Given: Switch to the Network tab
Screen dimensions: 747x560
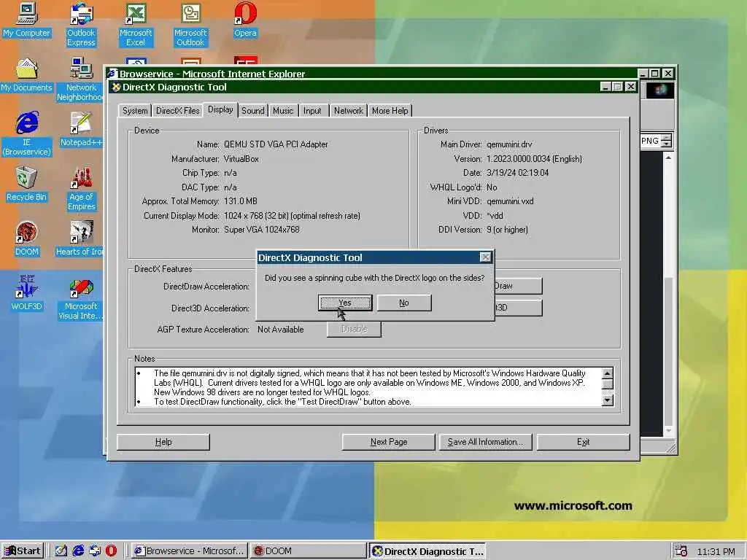Looking at the screenshot, I should tap(348, 111).
